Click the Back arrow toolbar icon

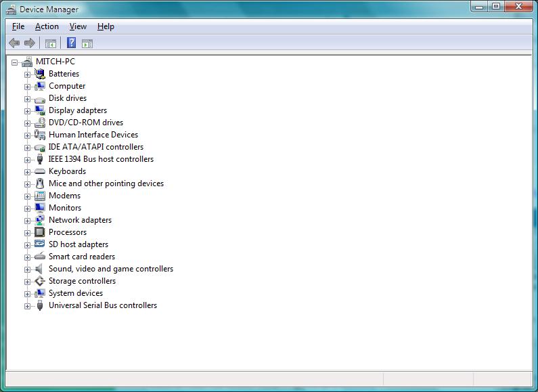pyautogui.click(x=14, y=43)
